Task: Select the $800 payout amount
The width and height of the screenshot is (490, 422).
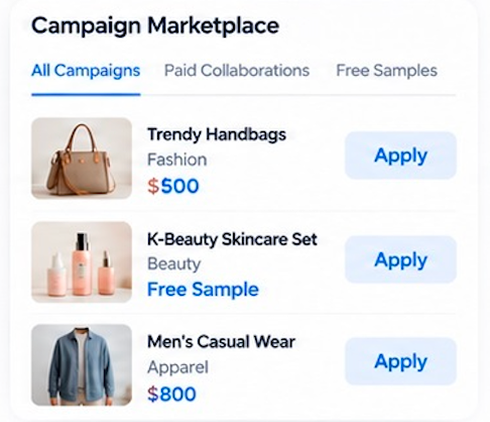Action: [172, 394]
